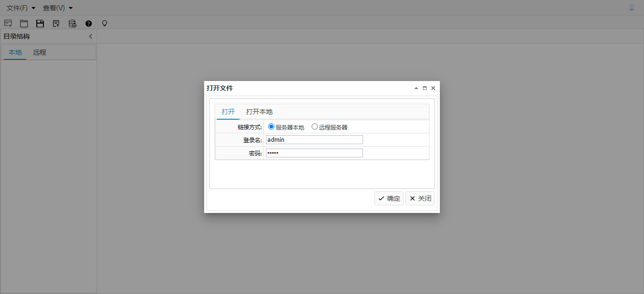Image resolution: width=644 pixels, height=294 pixels.
Task: Maximize the 打开文件 dialog
Action: coord(425,88)
